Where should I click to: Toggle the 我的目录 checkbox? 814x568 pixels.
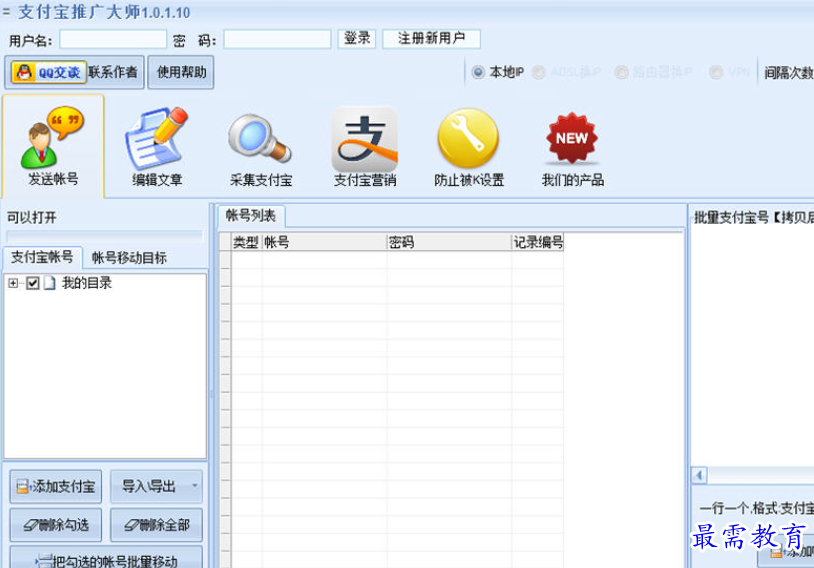tap(33, 283)
